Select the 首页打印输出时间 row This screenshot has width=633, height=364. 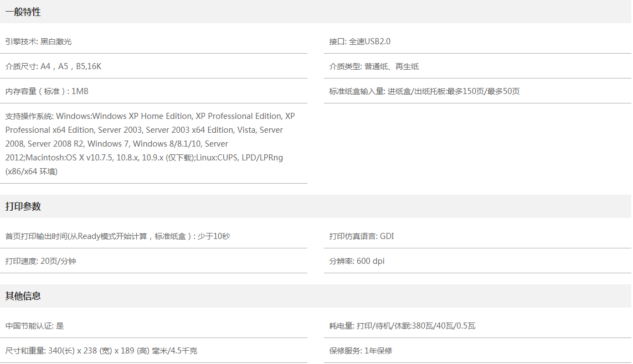tap(117, 236)
